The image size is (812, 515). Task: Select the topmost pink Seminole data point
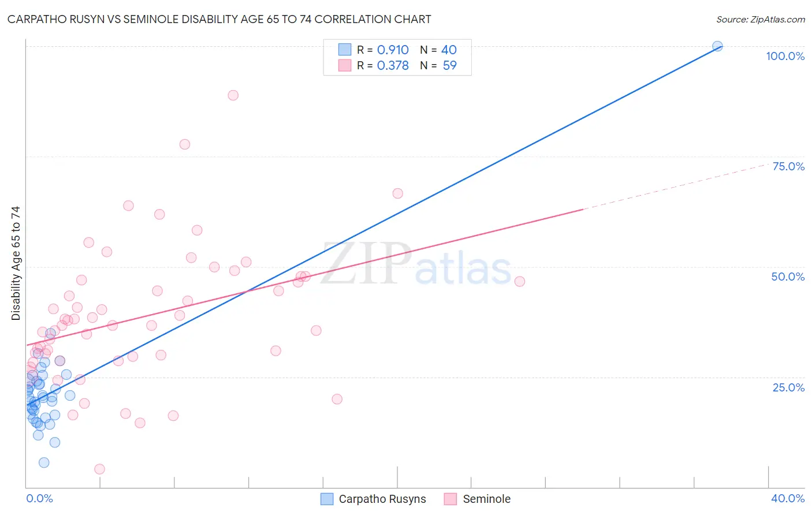[233, 95]
